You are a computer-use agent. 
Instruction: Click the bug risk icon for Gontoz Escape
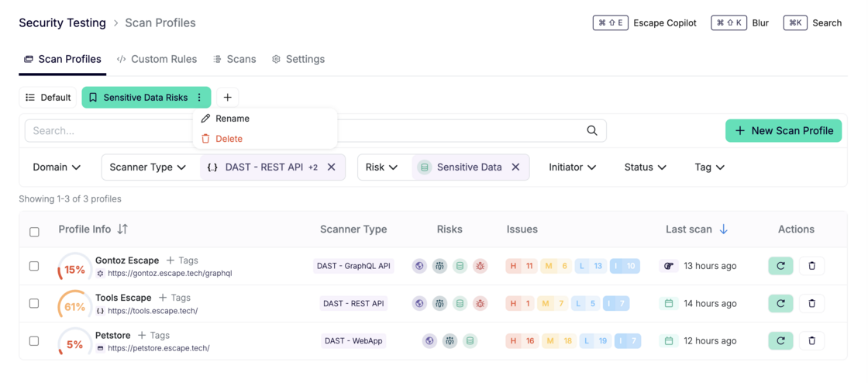point(480,266)
